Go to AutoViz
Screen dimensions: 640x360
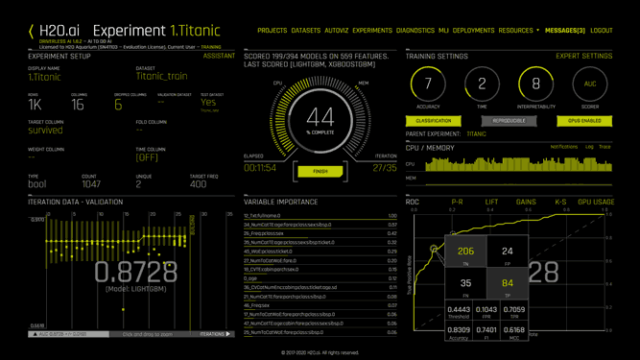[336, 31]
